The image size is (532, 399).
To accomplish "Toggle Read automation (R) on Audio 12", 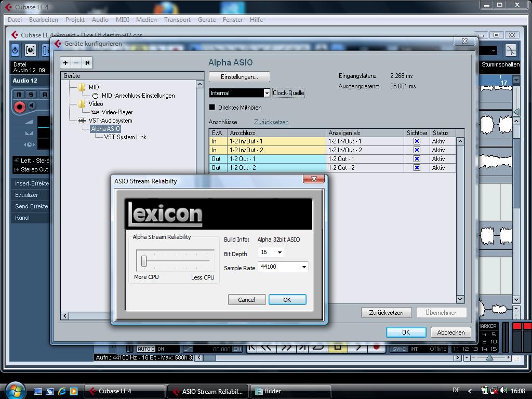I will pos(44,95).
